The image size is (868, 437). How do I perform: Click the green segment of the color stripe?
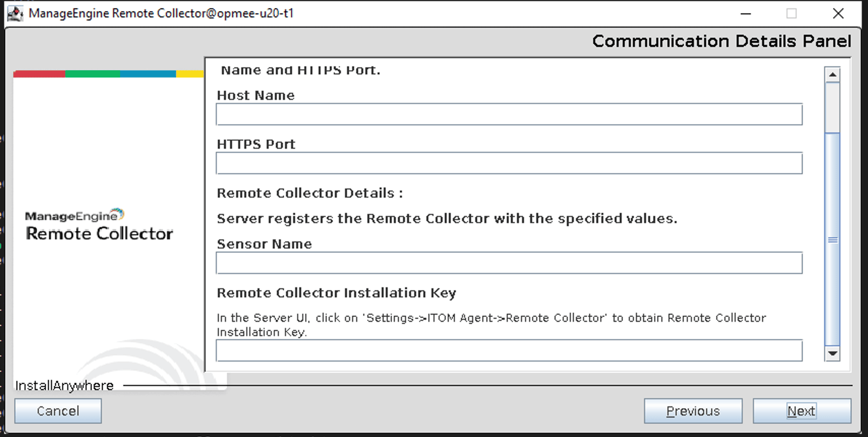[93, 74]
